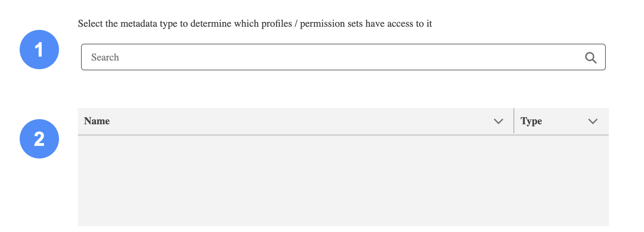Screen dimensions: 644x232
Task: Click the white numeral 2 in the badge
Action: click(39, 139)
